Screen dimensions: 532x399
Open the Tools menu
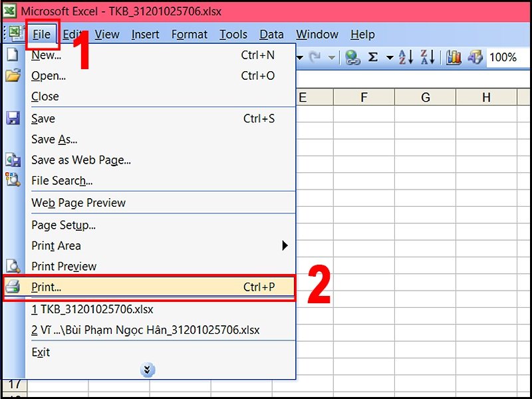pyautogui.click(x=233, y=34)
